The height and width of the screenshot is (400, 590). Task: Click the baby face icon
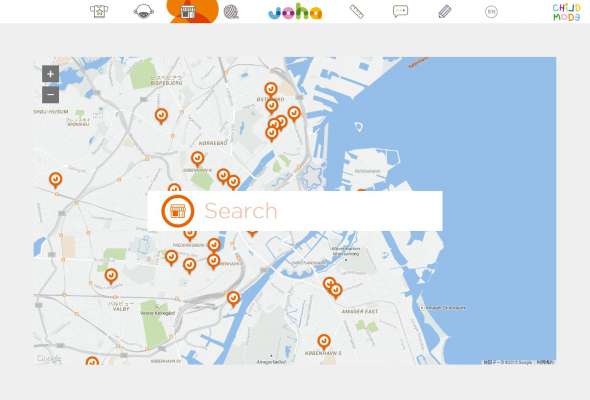[144, 11]
